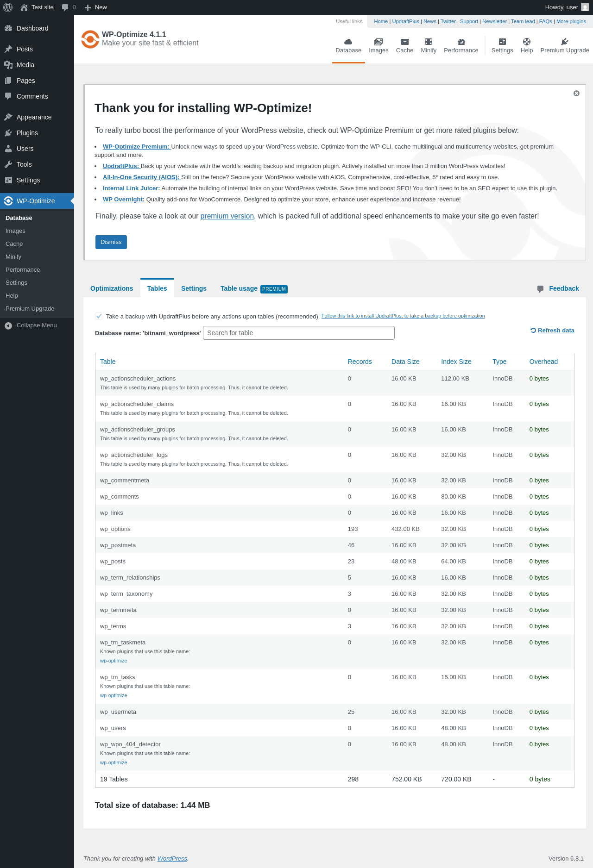The height and width of the screenshot is (868, 593).
Task: Open the comments bubble in admin bar
Action: click(65, 7)
